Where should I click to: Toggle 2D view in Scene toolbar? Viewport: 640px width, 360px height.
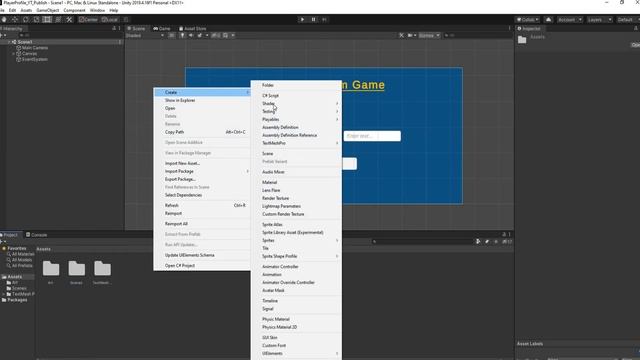click(x=171, y=36)
